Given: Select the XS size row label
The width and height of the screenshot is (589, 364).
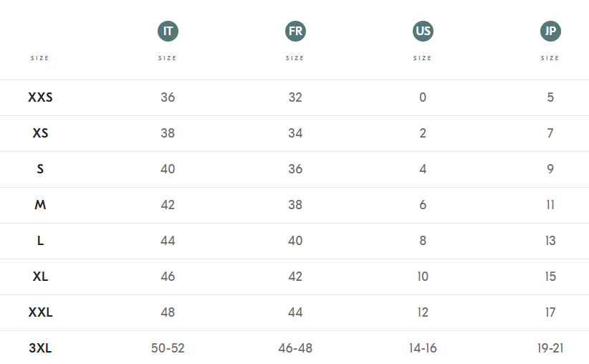Looking at the screenshot, I should pos(40,133).
